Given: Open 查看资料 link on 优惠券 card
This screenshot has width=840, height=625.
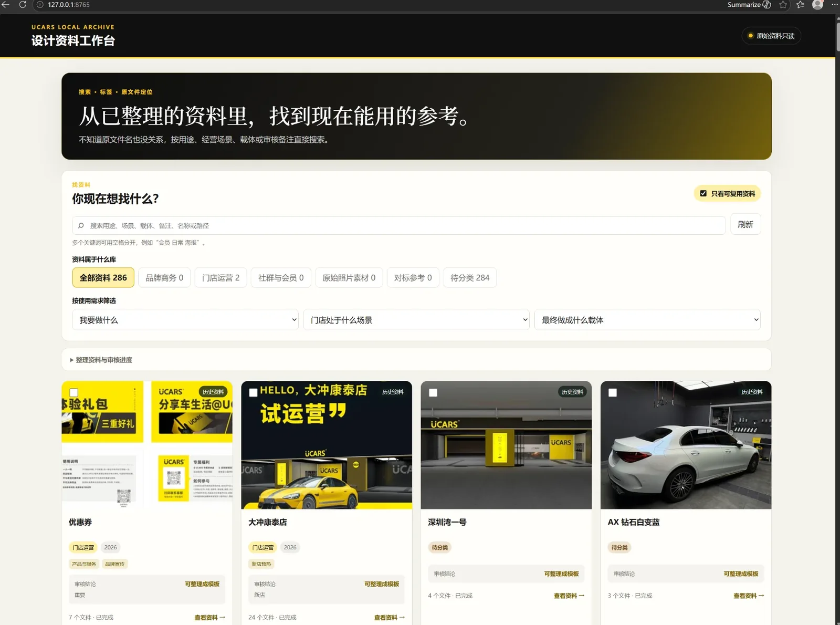Looking at the screenshot, I should pos(209,618).
